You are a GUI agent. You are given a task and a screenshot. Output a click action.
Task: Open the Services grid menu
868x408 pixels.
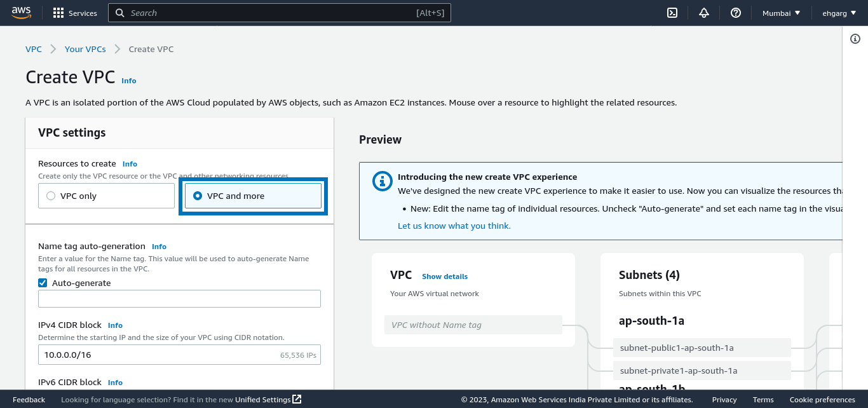[75, 13]
